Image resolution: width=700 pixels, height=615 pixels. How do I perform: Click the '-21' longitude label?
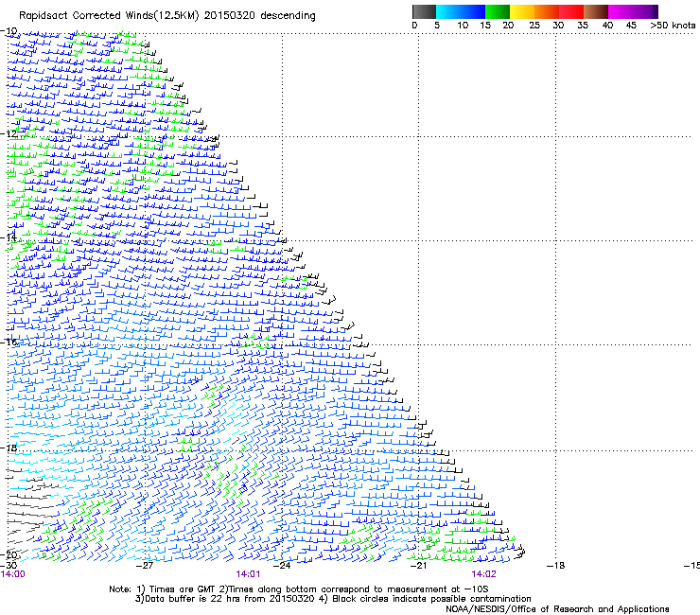click(x=419, y=566)
